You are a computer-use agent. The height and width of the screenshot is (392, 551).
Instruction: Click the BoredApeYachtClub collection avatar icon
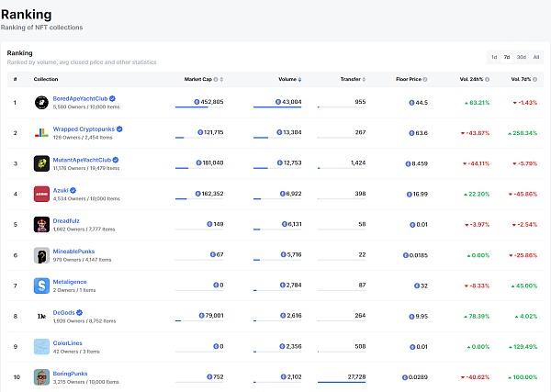[x=41, y=102]
